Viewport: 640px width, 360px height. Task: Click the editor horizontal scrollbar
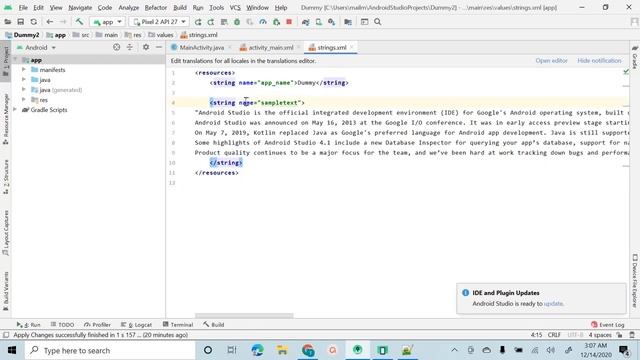244,316
